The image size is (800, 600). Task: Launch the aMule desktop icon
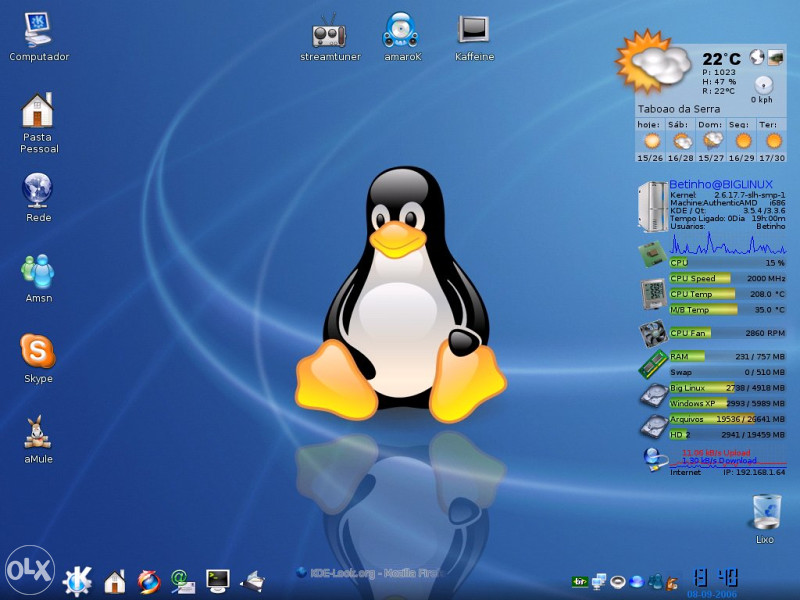coord(38,439)
